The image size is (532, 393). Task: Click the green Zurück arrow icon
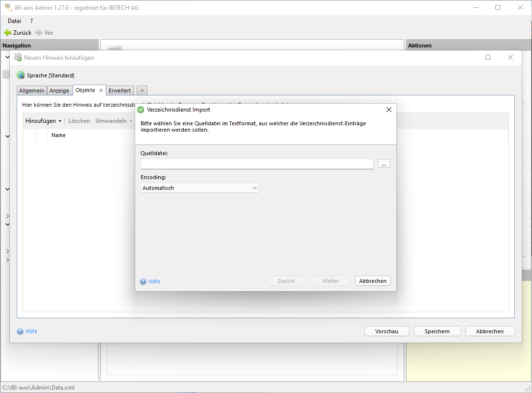[x=7, y=33]
